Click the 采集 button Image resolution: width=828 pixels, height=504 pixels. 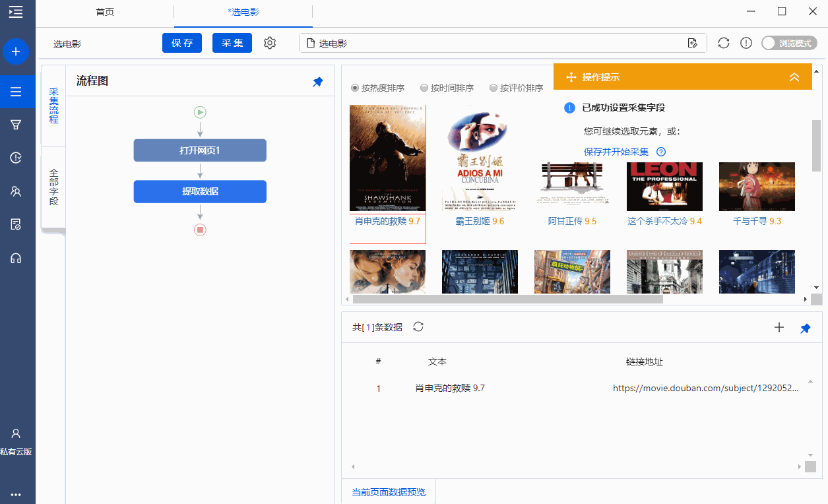[x=232, y=43]
